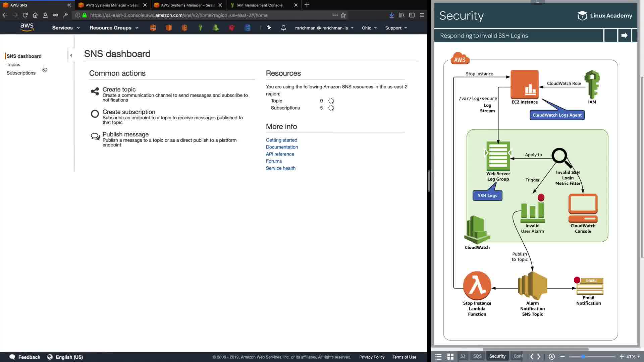The height and width of the screenshot is (362, 644).
Task: Click the outline list icon in bottom toolbar
Action: point(438,357)
